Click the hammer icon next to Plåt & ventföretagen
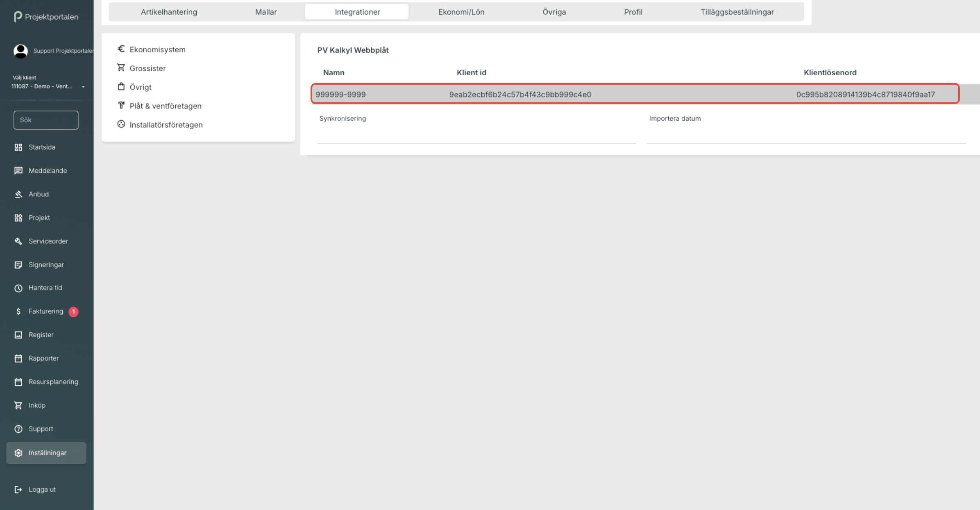This screenshot has height=510, width=980. click(121, 105)
